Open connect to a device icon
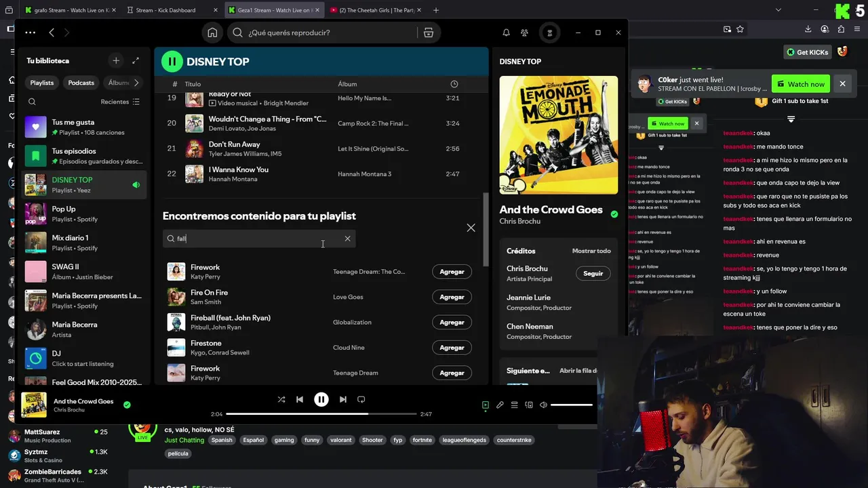This screenshot has height=488, width=868. [529, 405]
